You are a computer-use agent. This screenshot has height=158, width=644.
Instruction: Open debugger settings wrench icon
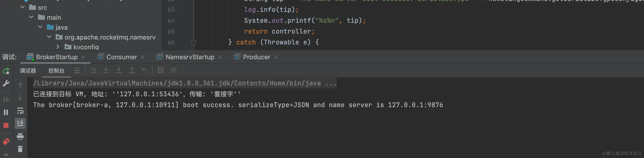point(6,83)
